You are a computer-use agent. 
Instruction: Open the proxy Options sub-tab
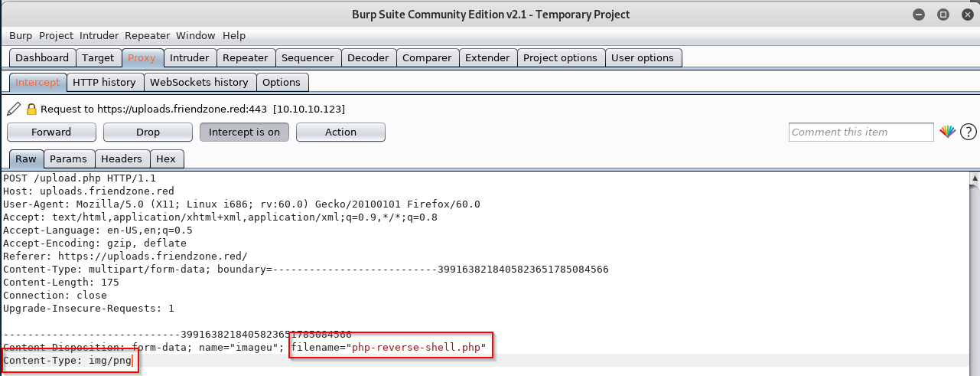point(282,82)
